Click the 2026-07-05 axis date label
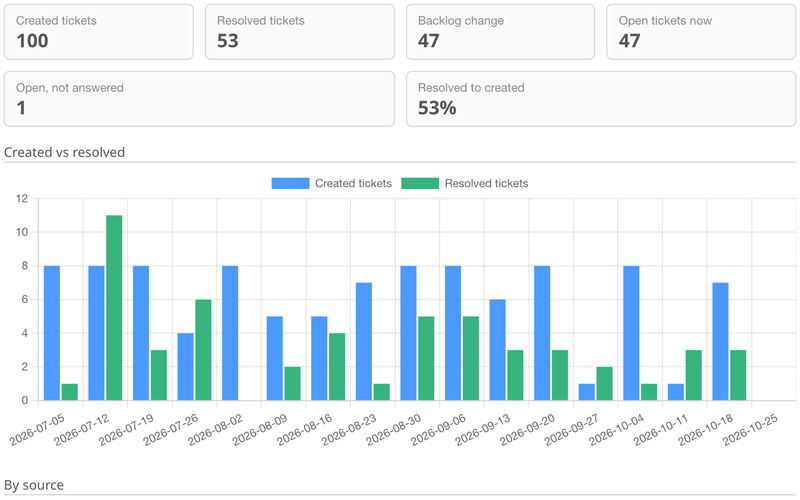Image resolution: width=800 pixels, height=500 pixels. (x=37, y=430)
